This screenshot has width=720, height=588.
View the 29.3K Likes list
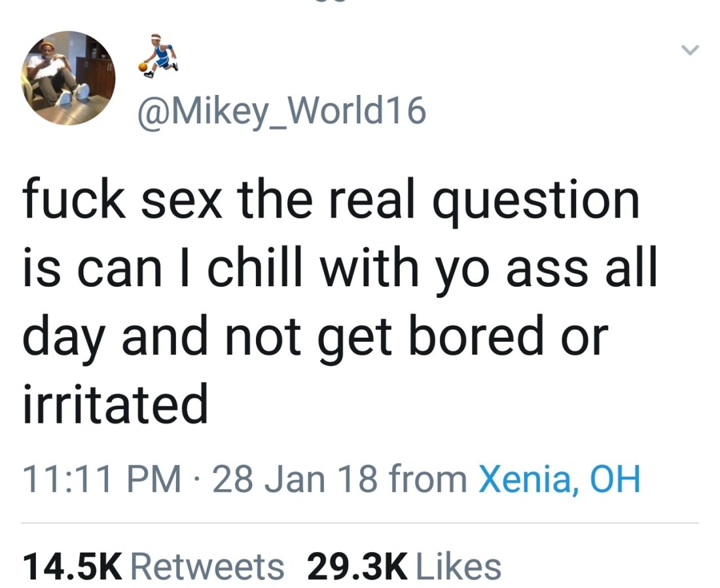(x=404, y=566)
